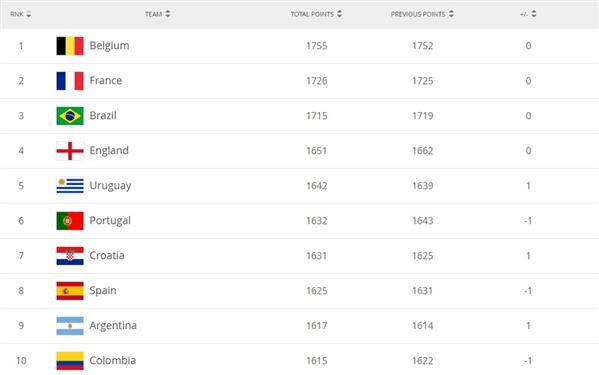
Task: Click the Croatia flag icon
Action: point(70,256)
